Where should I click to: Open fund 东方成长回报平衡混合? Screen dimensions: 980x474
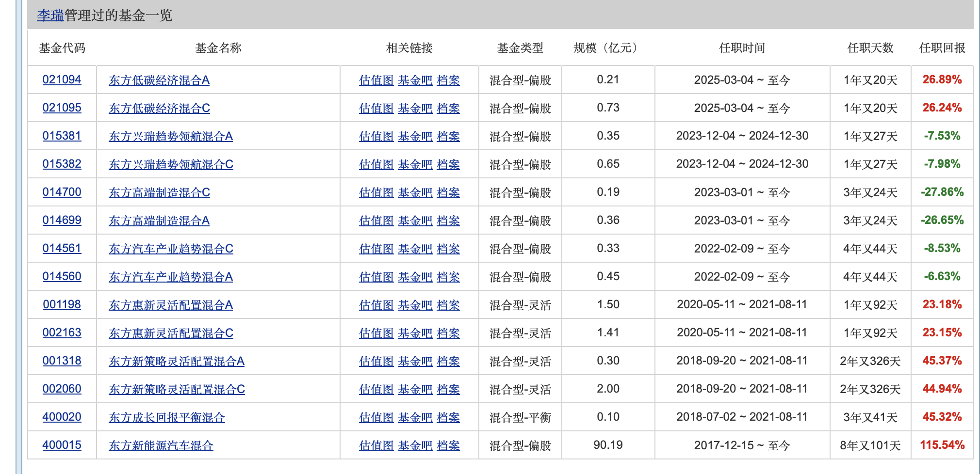point(166,417)
